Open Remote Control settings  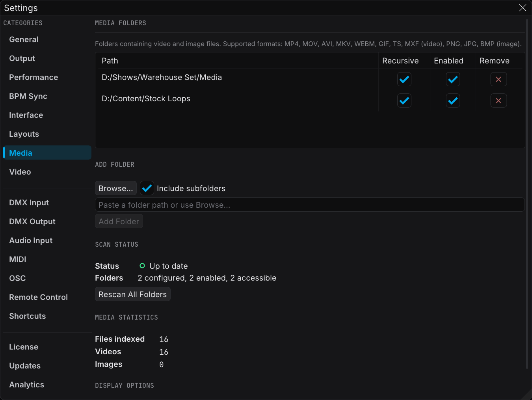click(x=47, y=297)
